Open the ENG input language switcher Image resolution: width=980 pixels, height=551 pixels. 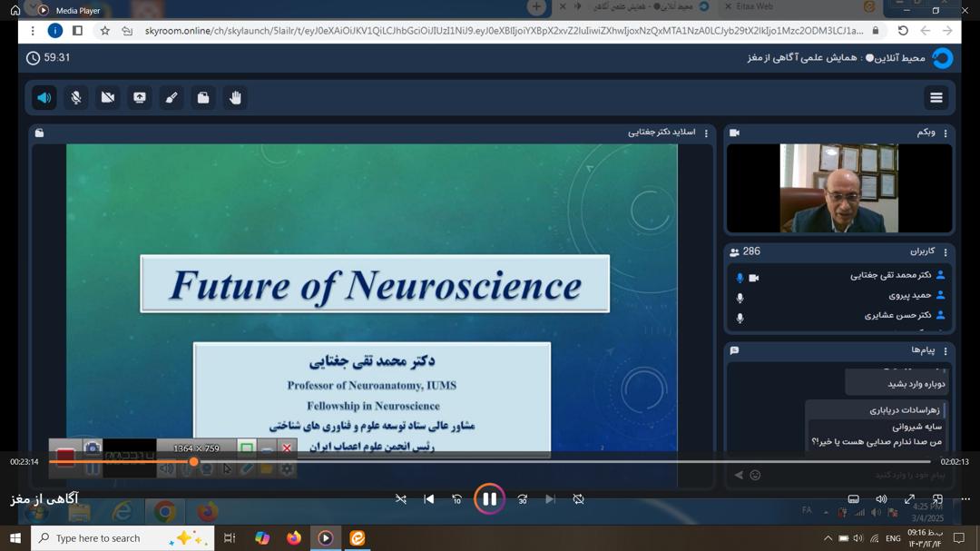(893, 538)
